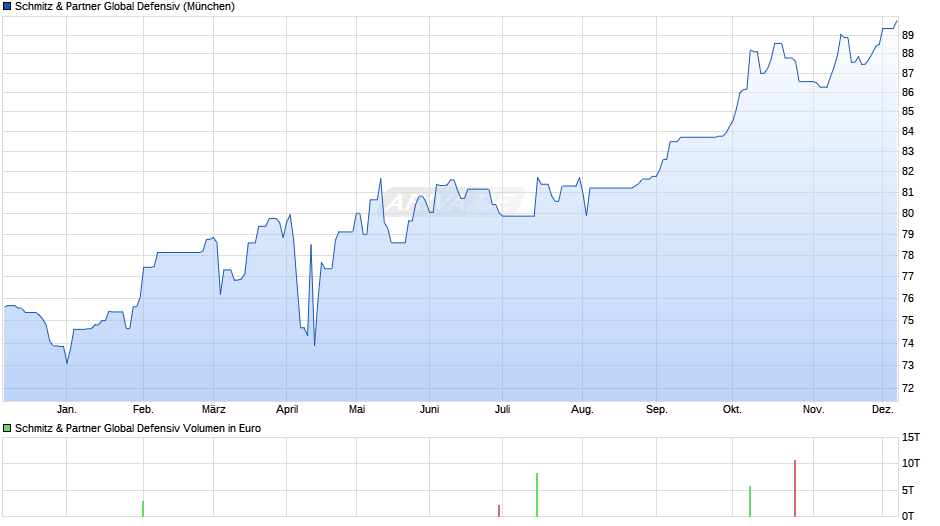Click the tall green volume bar in mid-July
This screenshot has height=526, width=940.
[537, 495]
